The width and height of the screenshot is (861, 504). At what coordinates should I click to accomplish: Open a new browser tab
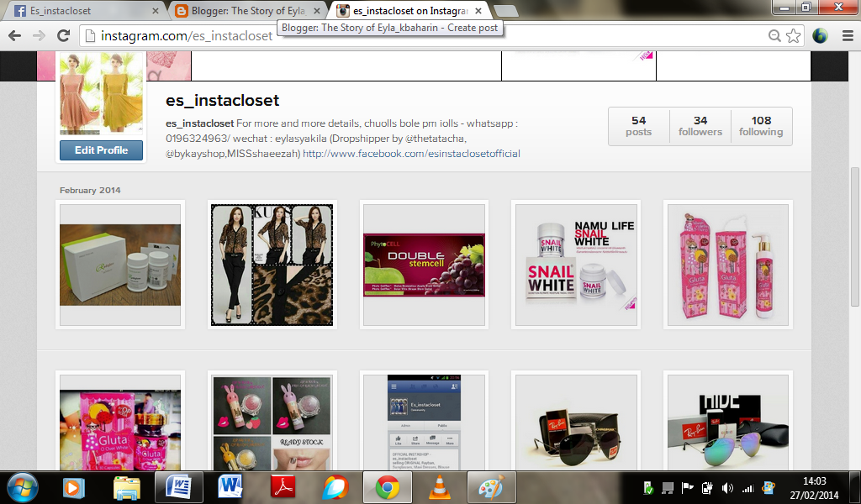[x=505, y=10]
